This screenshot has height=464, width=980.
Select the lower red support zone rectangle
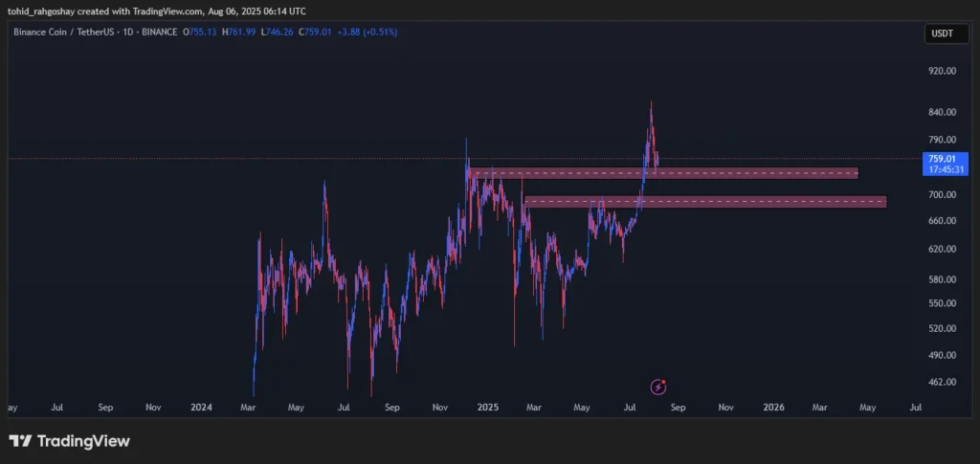705,201
